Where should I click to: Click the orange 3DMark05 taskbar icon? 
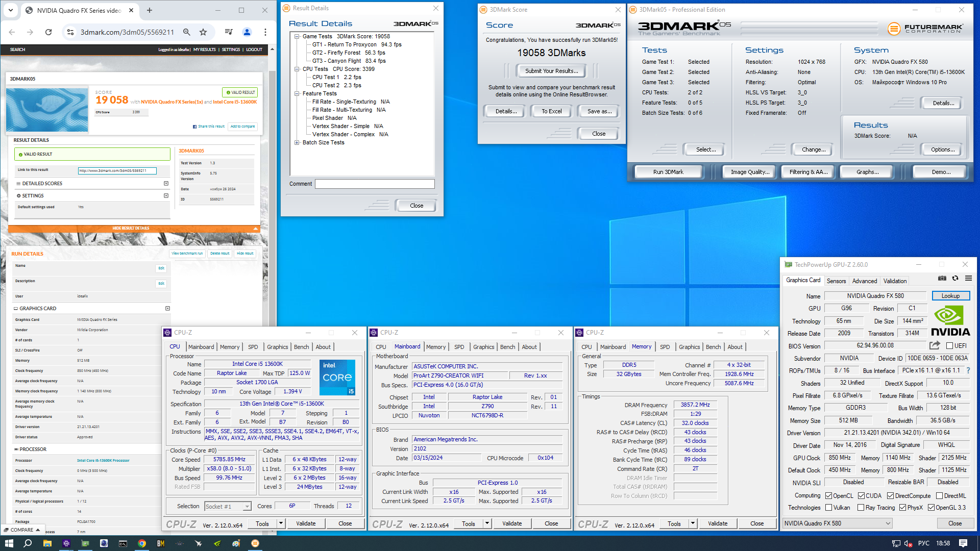tap(255, 543)
